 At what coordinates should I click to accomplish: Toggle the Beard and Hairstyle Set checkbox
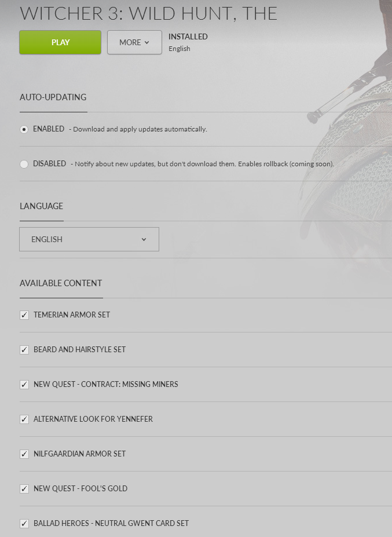point(24,350)
